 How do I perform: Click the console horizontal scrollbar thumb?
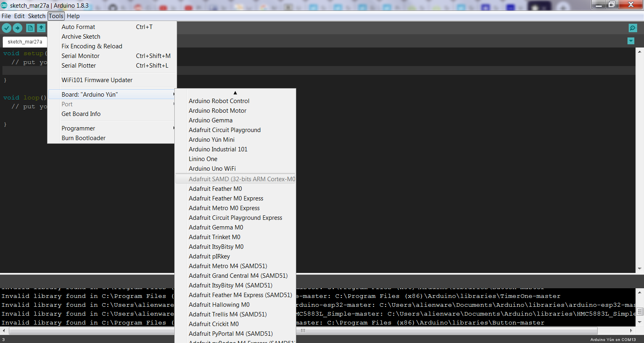[303, 331]
